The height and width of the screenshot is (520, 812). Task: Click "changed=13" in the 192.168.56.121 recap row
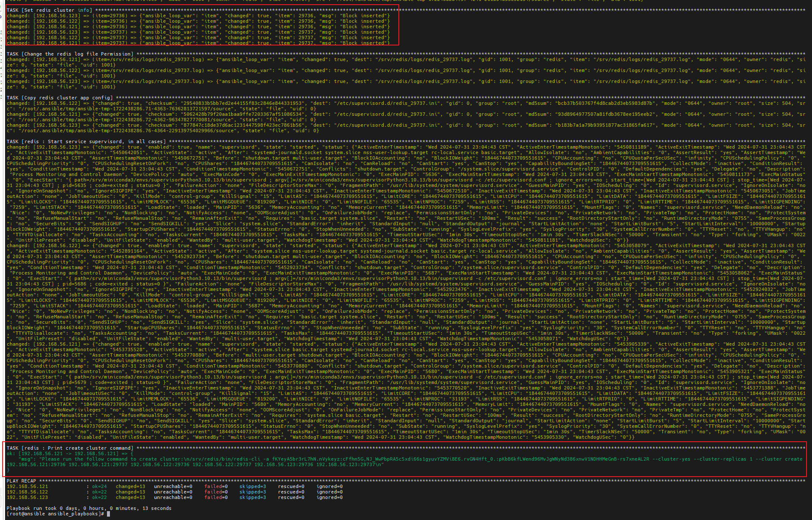coord(131,486)
